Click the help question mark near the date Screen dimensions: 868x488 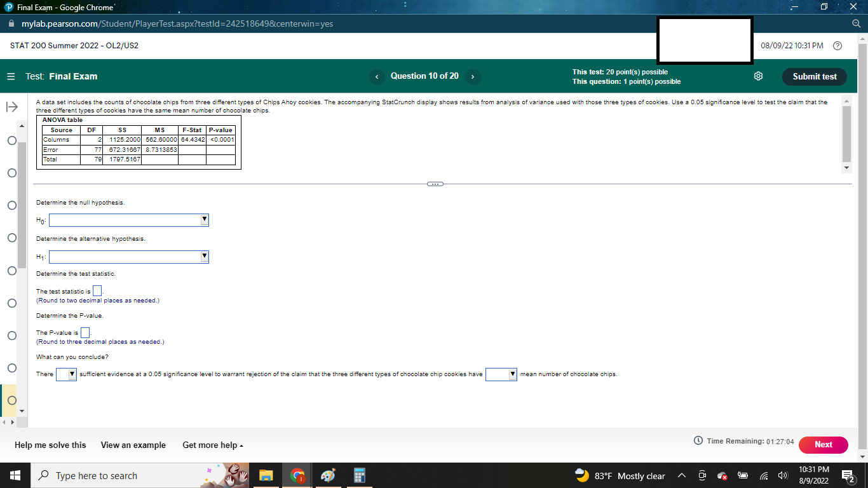[837, 45]
